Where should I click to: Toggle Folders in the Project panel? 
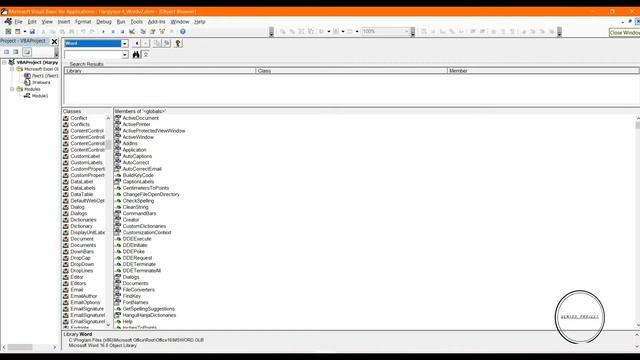point(27,52)
